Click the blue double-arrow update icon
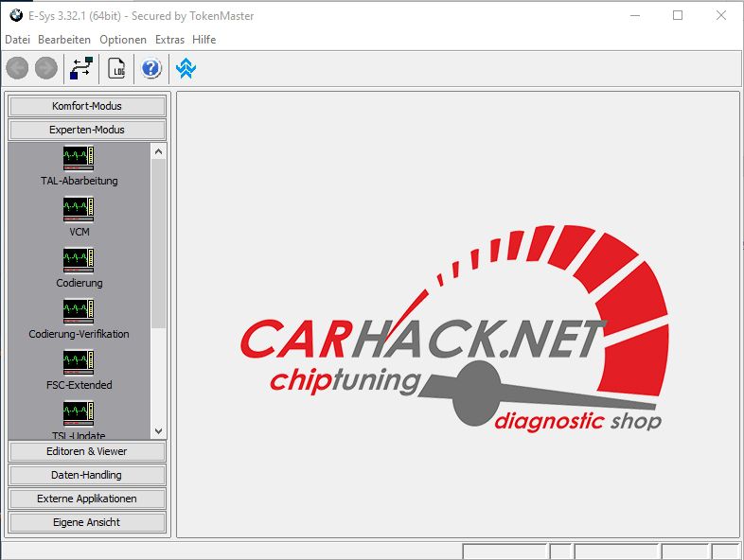 click(x=186, y=68)
